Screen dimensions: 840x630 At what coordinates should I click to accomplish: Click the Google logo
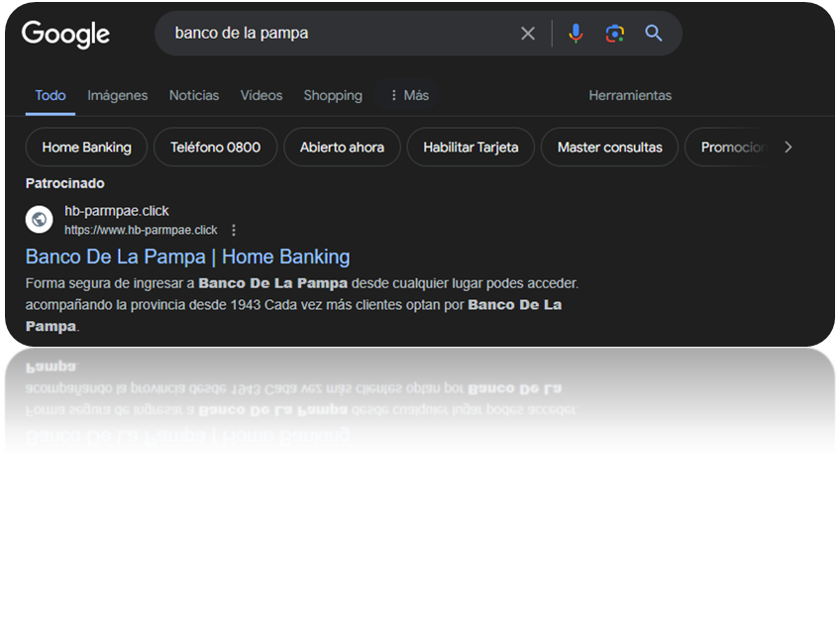(65, 35)
